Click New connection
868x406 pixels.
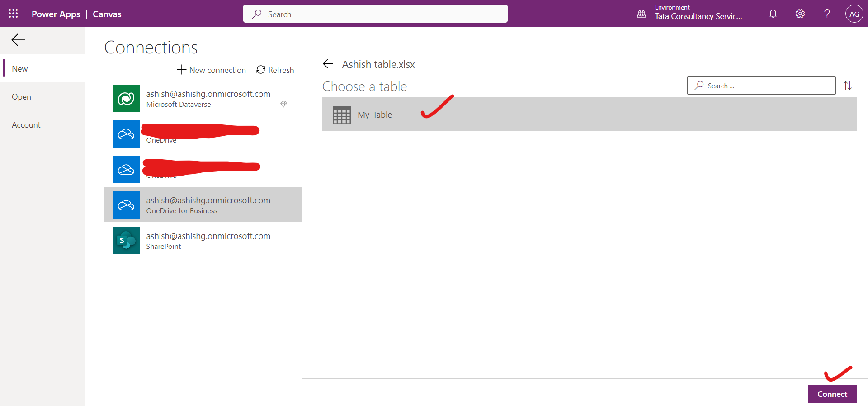point(211,70)
